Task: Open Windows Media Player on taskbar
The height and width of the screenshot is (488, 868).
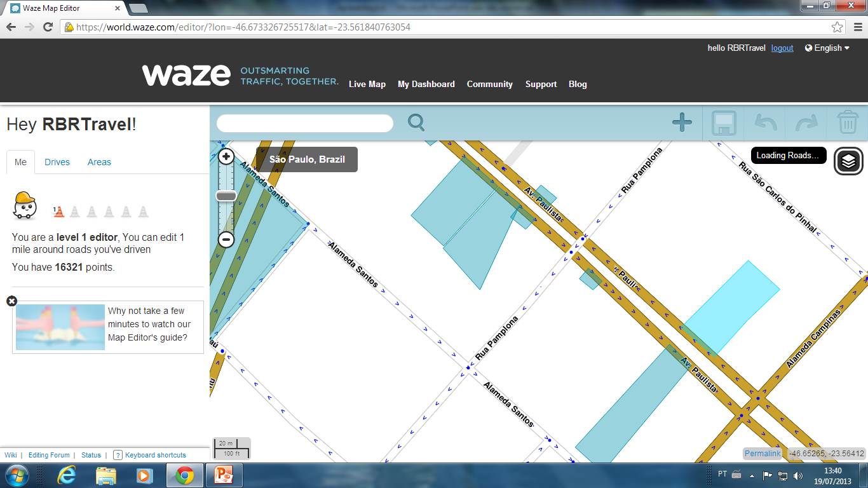Action: tap(144, 475)
